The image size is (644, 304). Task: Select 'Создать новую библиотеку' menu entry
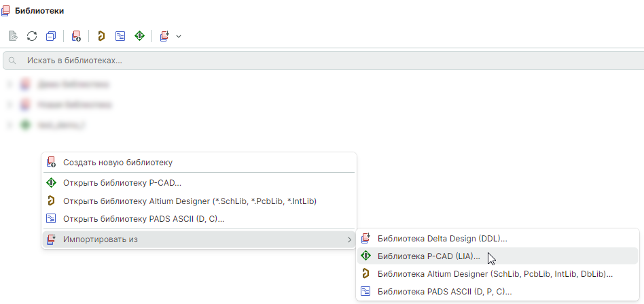(x=118, y=163)
